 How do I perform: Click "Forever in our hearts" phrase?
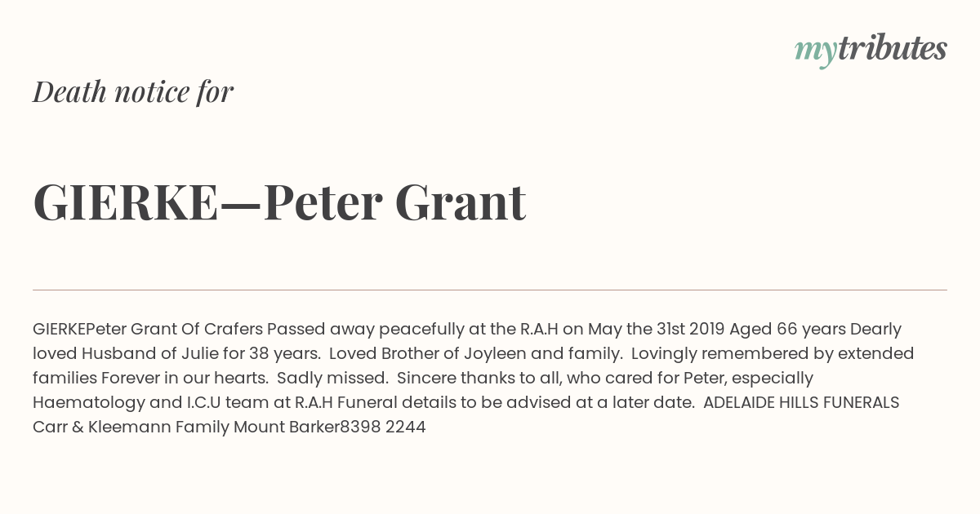point(184,378)
